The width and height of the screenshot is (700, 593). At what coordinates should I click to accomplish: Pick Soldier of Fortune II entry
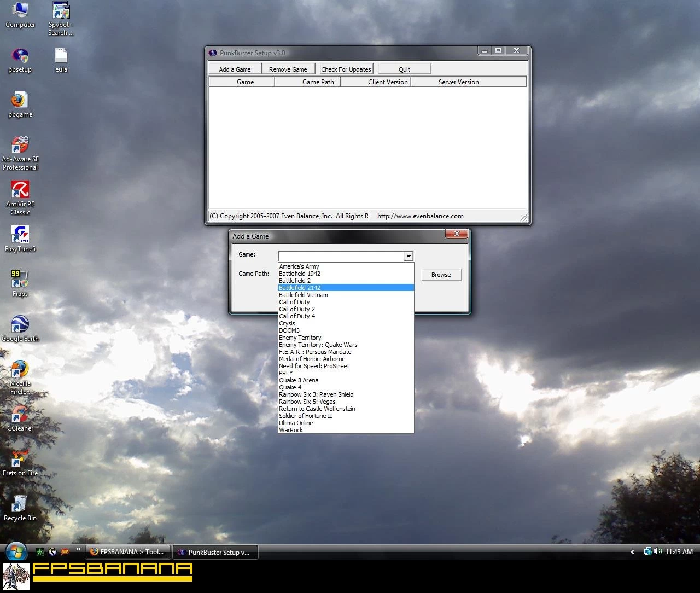coord(346,416)
